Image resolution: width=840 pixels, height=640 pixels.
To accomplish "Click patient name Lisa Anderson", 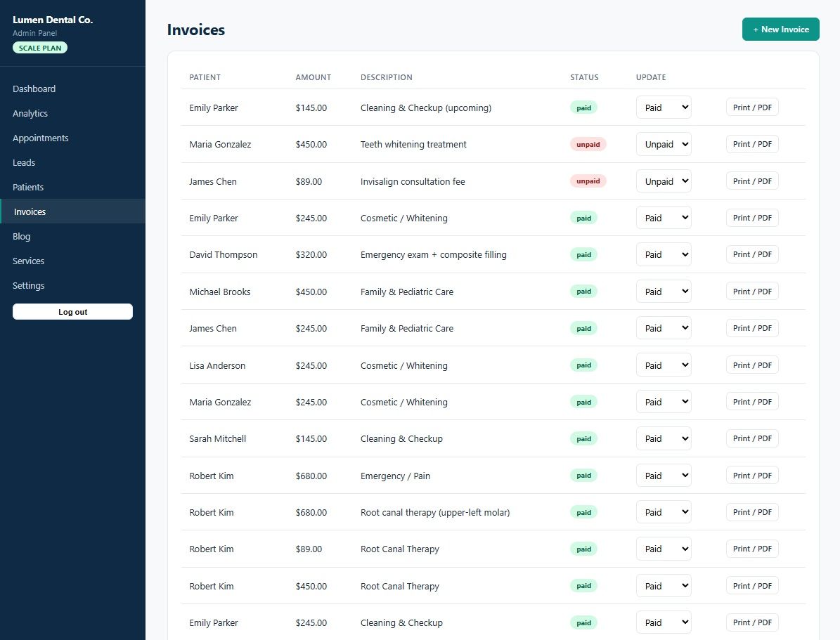I will [217, 365].
